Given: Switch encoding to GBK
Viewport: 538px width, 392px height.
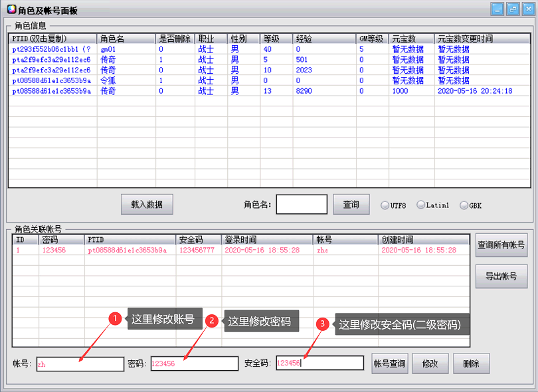Looking at the screenshot, I should pos(464,205).
